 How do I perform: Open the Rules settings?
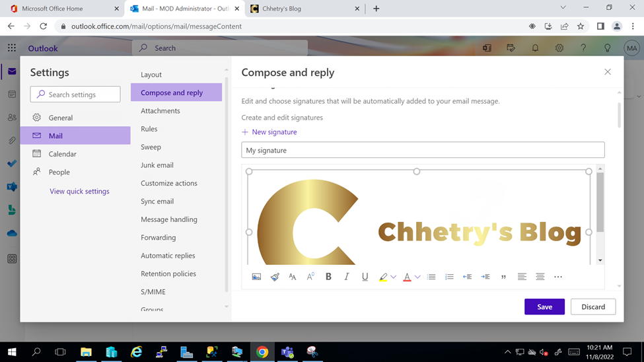(x=176, y=129)
